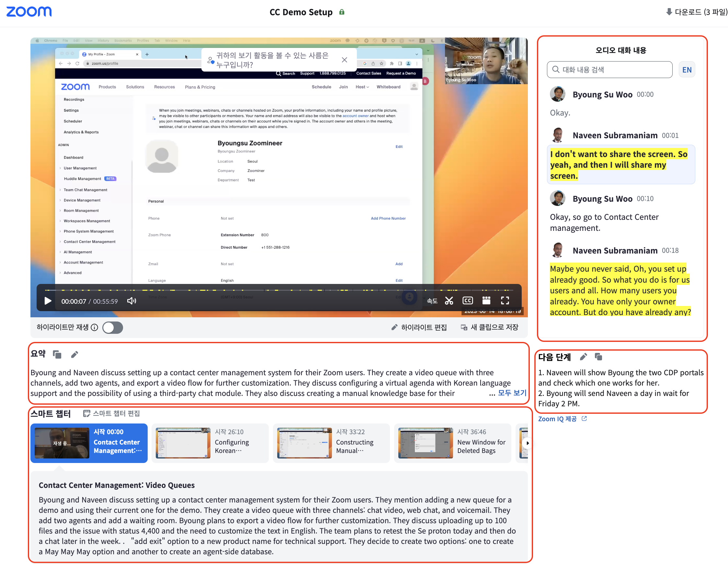Image resolution: width=728 pixels, height=564 pixels.
Task: Click Plans & Pricing in recorded Zoom page
Action: (x=200, y=87)
